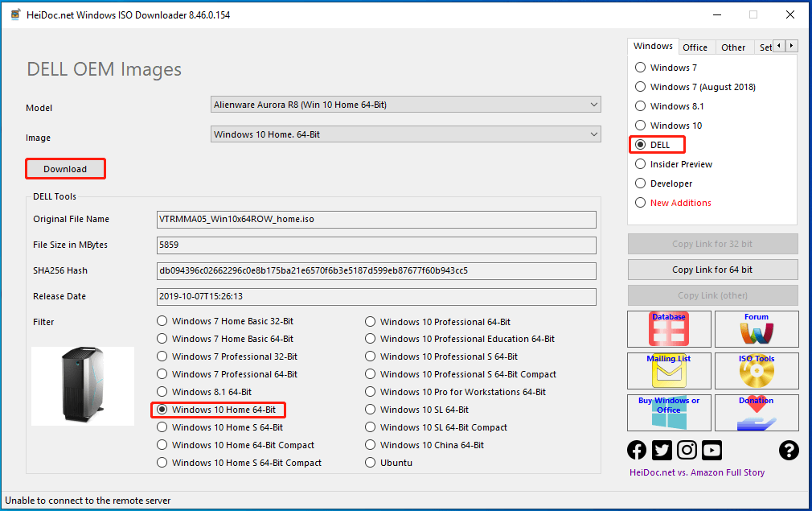Open the Forum icon tile
Viewport: 812px width, 511px height.
757,329
